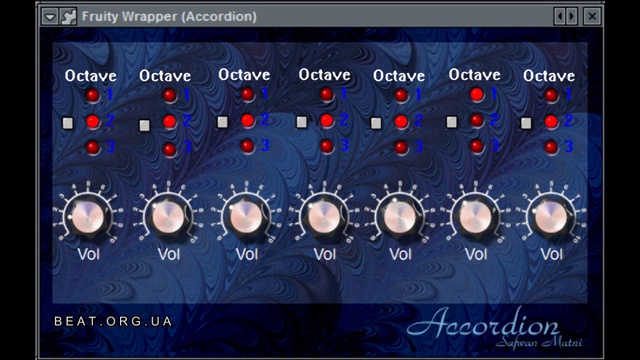This screenshot has width=640, height=360.
Task: Toggle the square switch of third octave column
Action: [222, 122]
